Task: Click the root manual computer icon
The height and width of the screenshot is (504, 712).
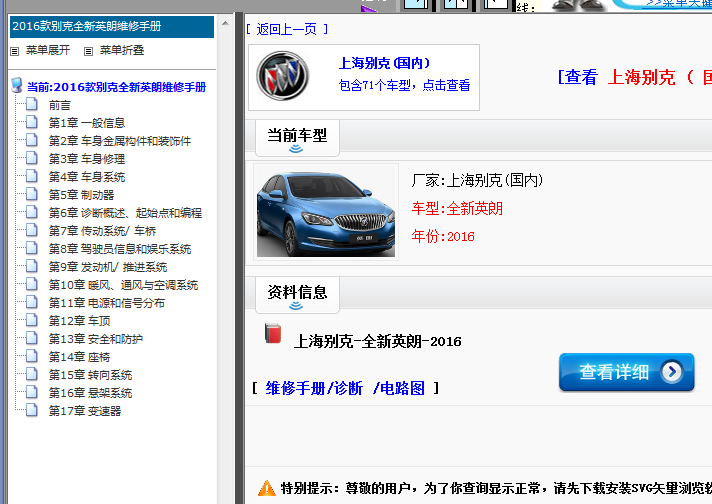Action: click(x=17, y=85)
